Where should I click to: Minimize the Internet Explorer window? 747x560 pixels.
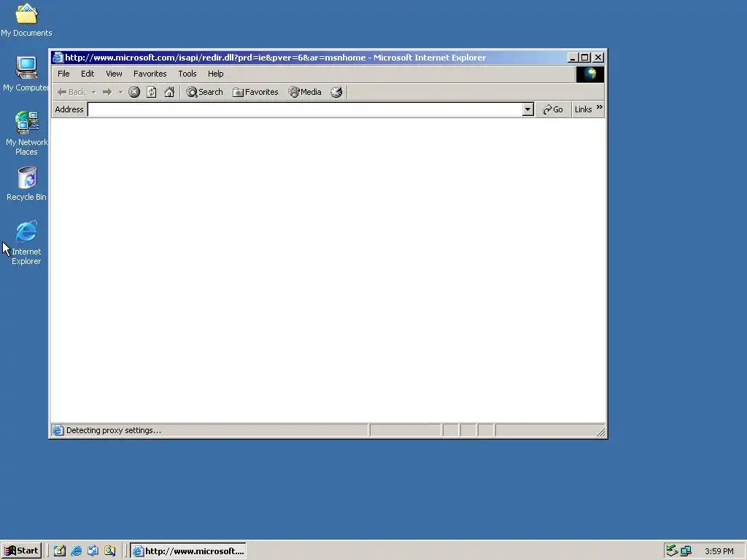[x=573, y=58]
